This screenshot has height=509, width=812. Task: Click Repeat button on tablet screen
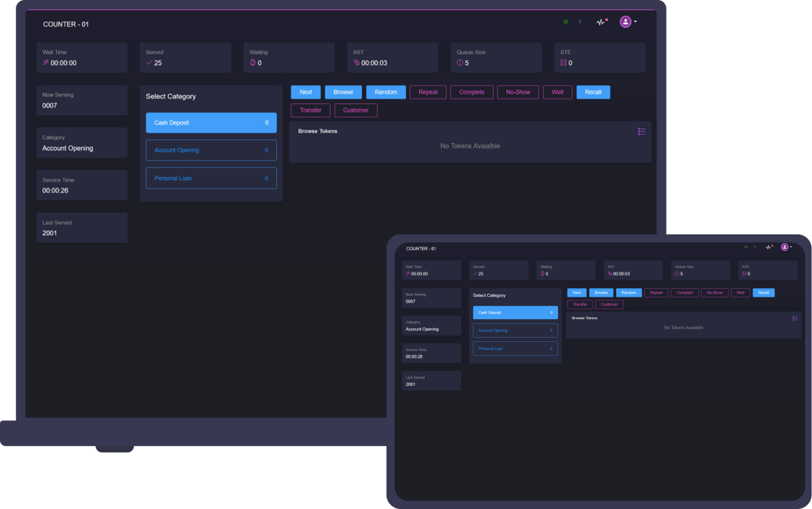point(656,292)
